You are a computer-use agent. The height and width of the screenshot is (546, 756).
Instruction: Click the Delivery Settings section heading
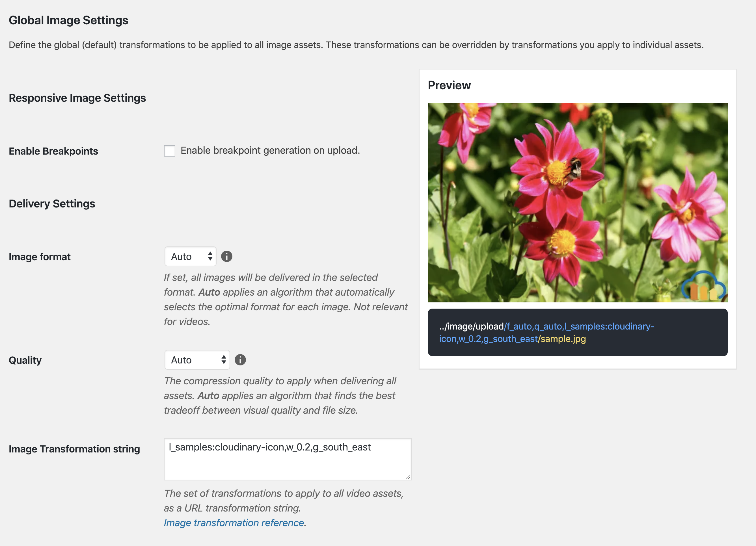[x=52, y=203]
